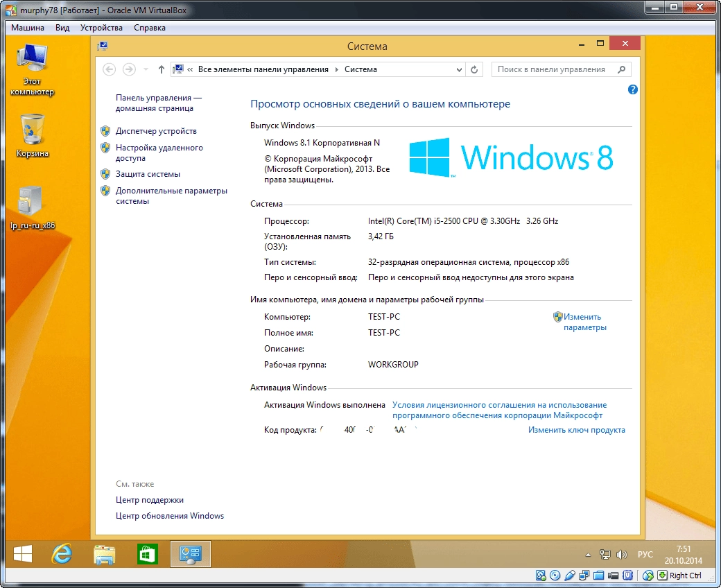The width and height of the screenshot is (721, 588).
Task: Click 'Все элементы панели управления' breadcrumb
Action: 263,69
